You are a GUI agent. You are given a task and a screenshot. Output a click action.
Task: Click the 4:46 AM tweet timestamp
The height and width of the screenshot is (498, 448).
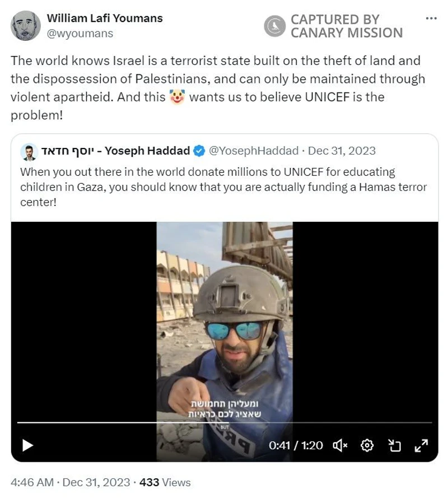coord(32,482)
